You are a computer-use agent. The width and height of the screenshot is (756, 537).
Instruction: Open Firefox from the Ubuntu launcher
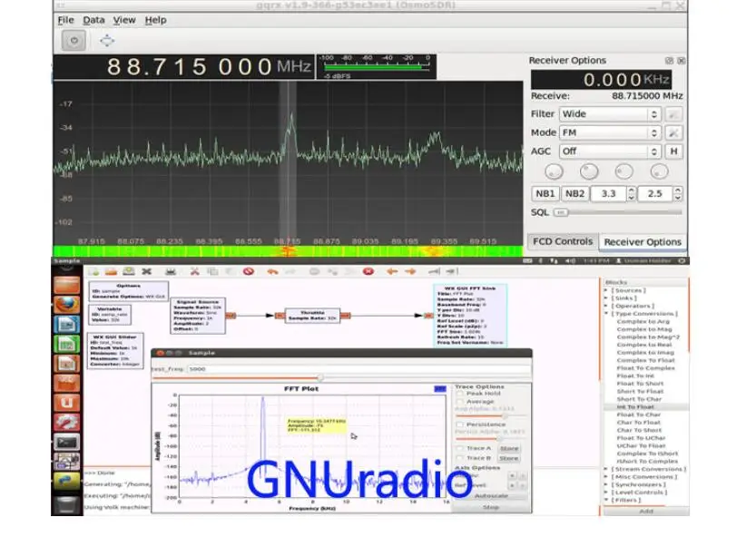(x=66, y=305)
